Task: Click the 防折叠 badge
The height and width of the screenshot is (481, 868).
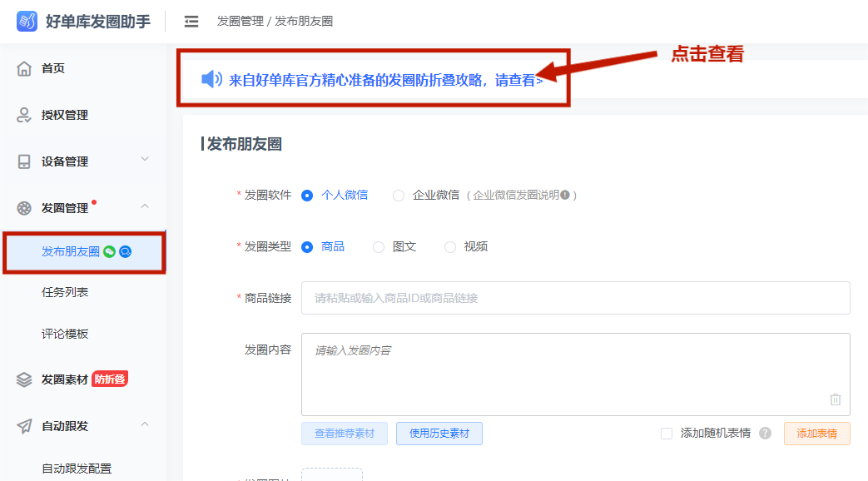Action: (x=110, y=379)
